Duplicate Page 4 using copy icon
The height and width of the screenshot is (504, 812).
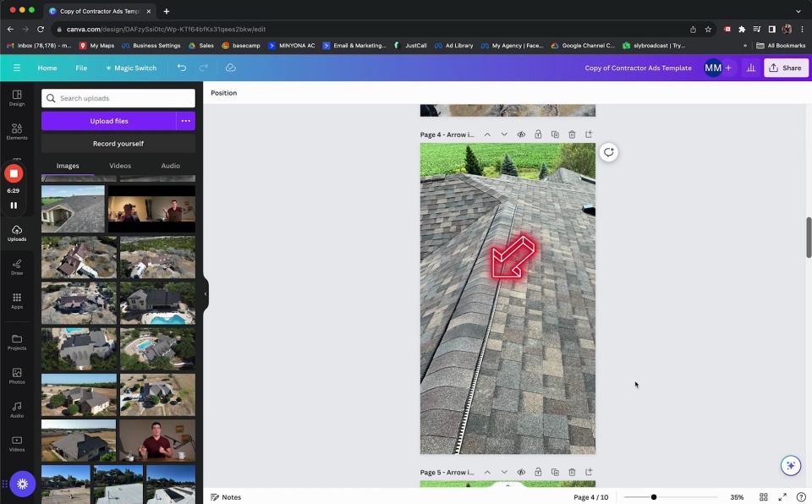[555, 134]
